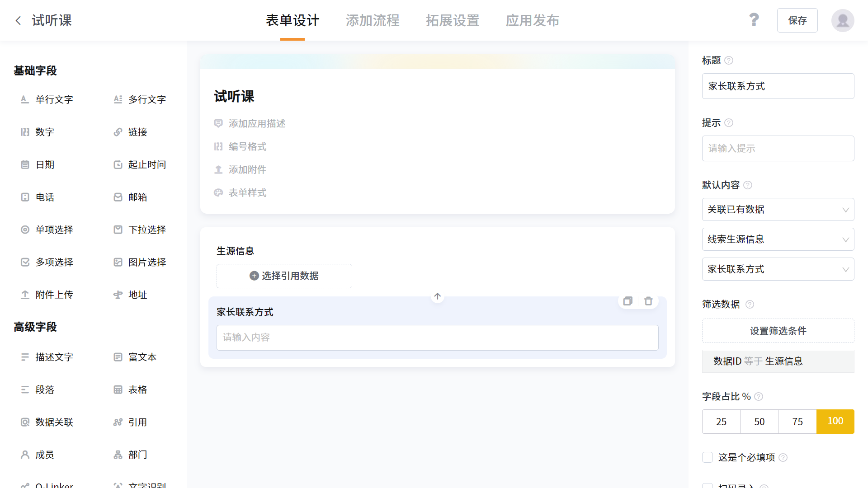Viewport: 868px width, 488px height.
Task: Go to the 应用发布 tab
Action: [x=532, y=20]
